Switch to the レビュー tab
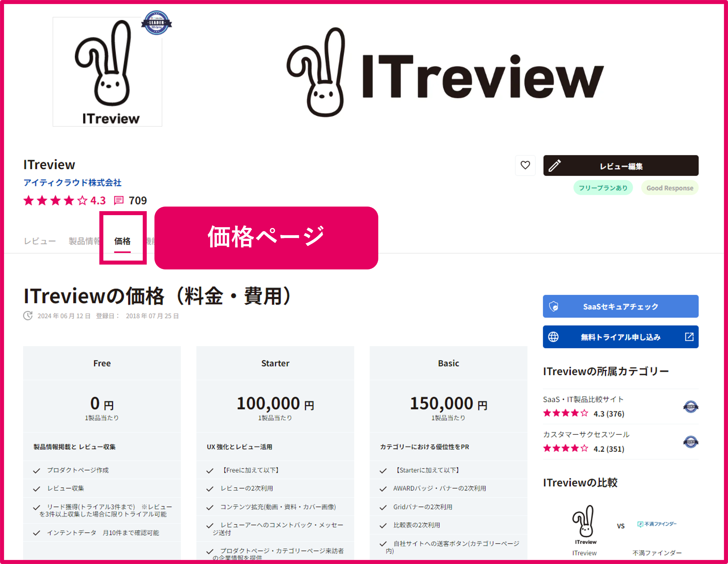Image resolution: width=728 pixels, height=564 pixels. [40, 241]
